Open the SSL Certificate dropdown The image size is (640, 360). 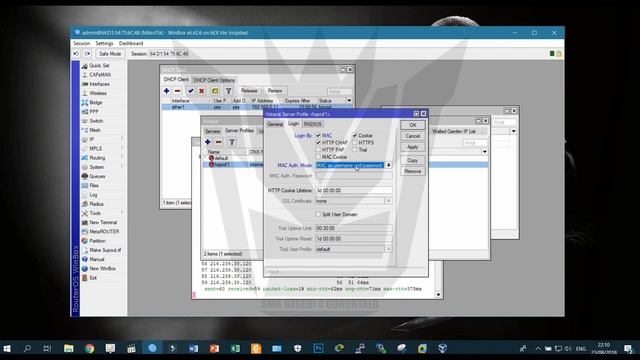tap(389, 201)
